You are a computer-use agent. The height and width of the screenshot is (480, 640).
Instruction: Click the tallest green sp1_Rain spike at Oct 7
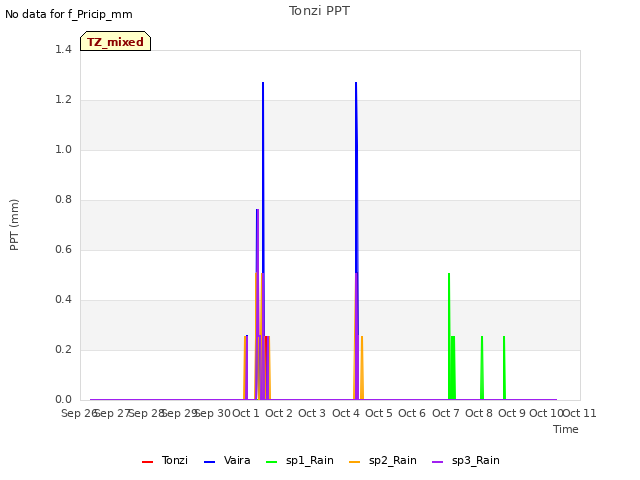point(449,335)
